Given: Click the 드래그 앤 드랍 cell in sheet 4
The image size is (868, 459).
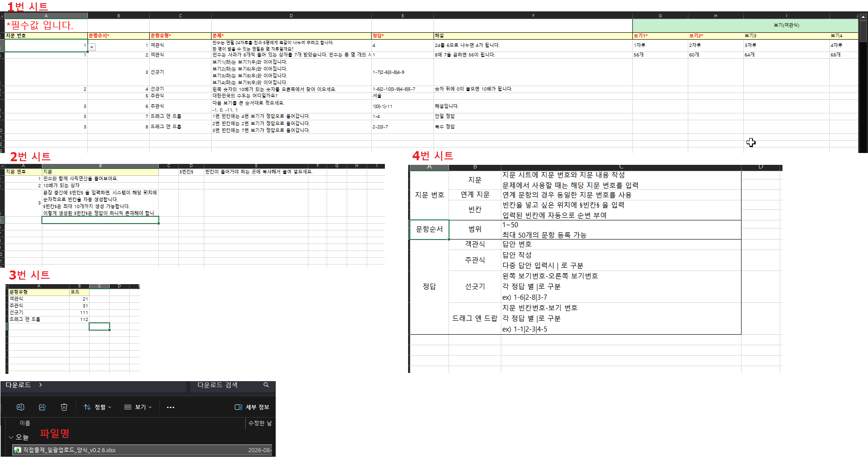Looking at the screenshot, I should 475,318.
